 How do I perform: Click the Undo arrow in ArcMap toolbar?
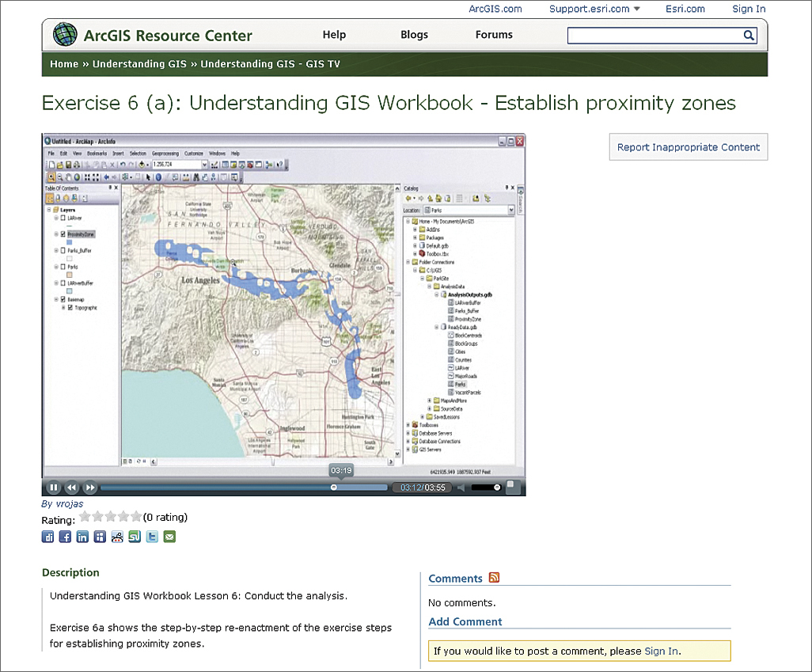point(123,165)
